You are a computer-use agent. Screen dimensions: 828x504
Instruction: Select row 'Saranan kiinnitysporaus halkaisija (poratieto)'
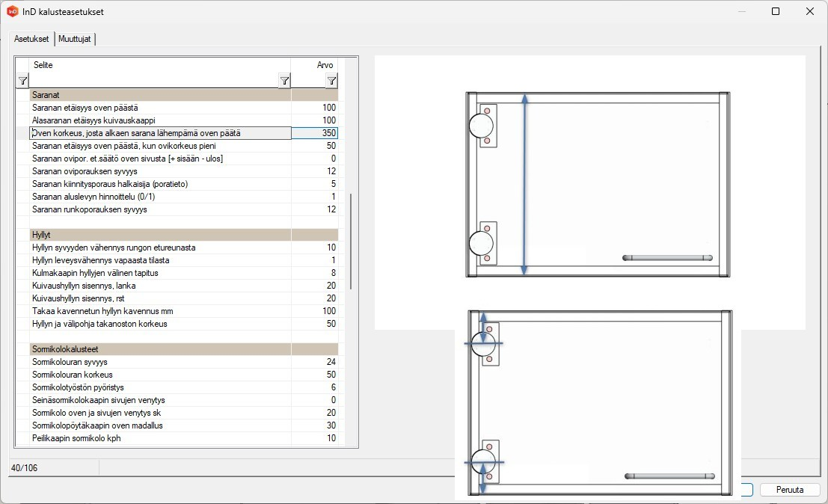pyautogui.click(x=184, y=184)
